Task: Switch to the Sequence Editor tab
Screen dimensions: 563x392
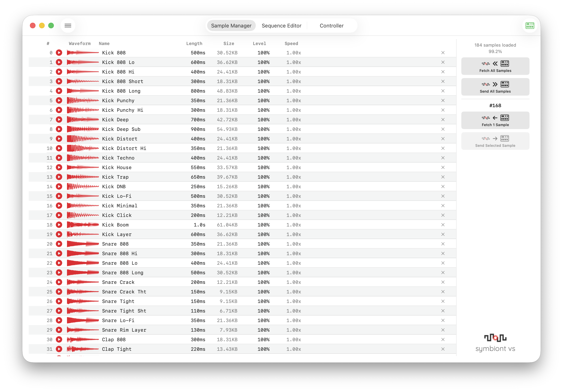Action: click(281, 25)
